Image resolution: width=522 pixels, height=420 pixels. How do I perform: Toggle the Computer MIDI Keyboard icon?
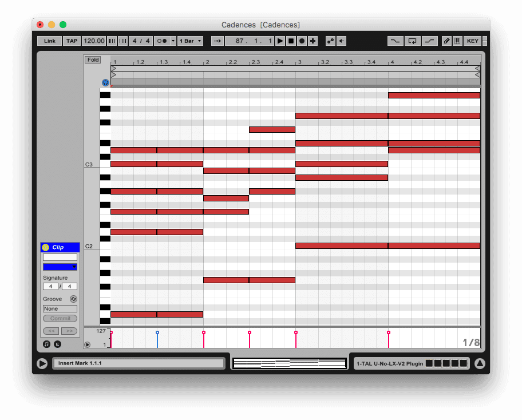(457, 41)
